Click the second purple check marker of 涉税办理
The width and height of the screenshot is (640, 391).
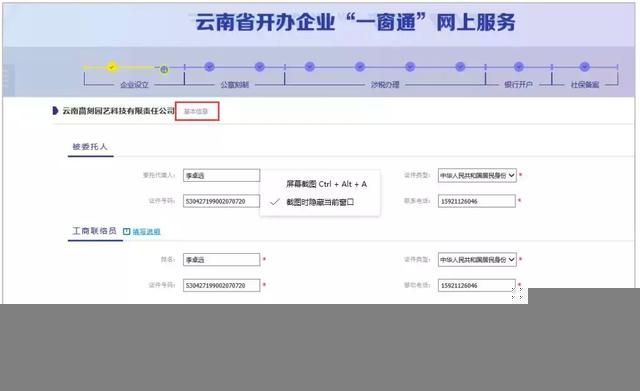tap(360, 67)
